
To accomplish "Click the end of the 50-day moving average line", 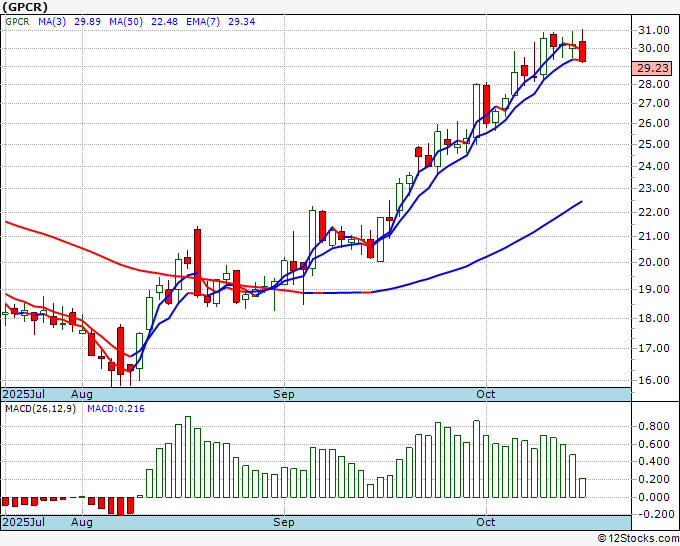I will pyautogui.click(x=582, y=201).
